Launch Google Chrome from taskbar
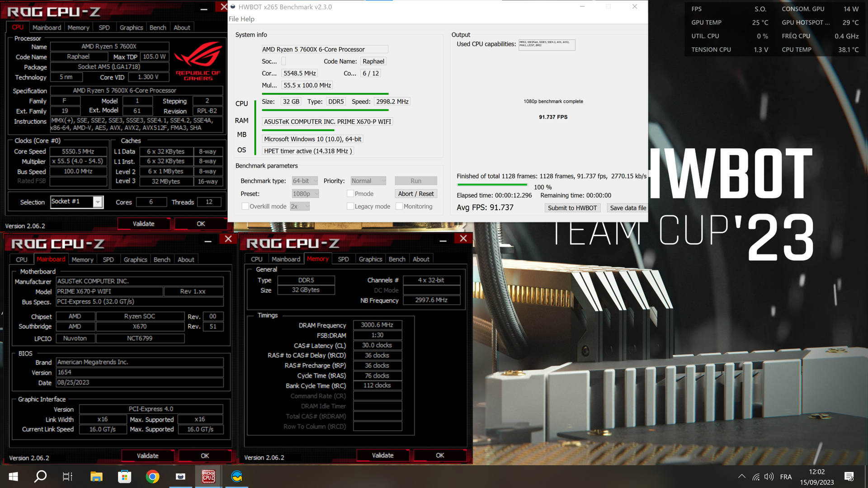This screenshot has height=488, width=868. click(152, 477)
